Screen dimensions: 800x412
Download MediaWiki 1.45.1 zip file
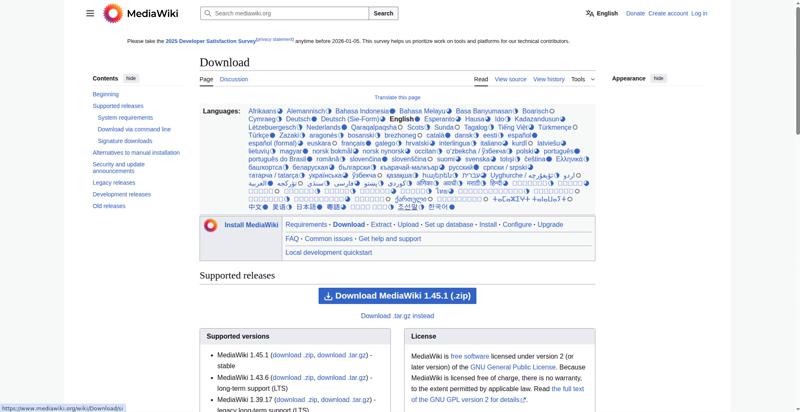tap(397, 295)
